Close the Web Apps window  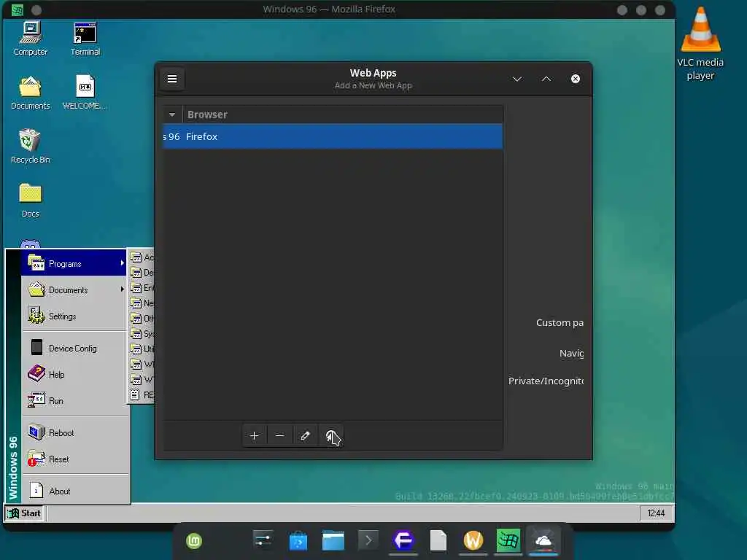coord(576,79)
